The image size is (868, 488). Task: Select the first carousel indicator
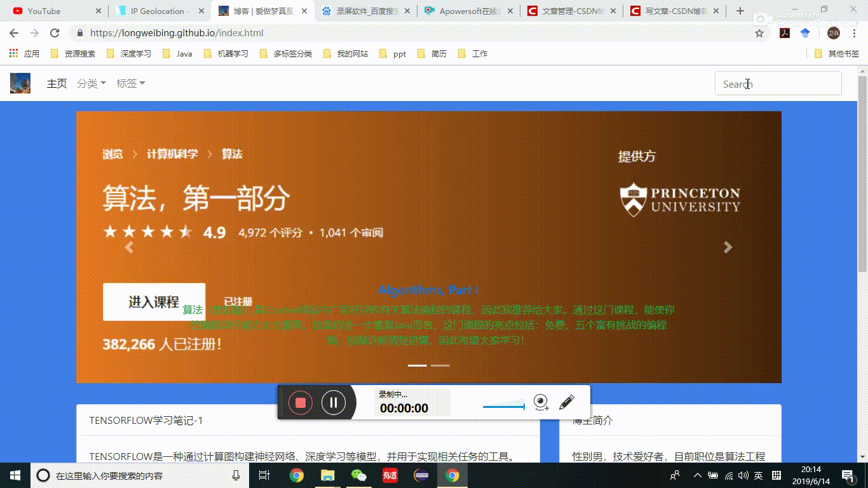coord(417,365)
